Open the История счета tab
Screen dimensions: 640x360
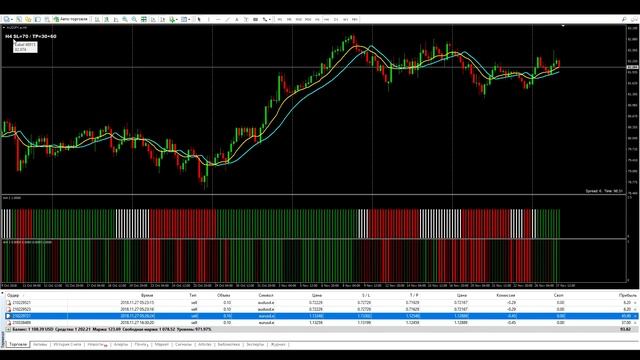[67, 344]
